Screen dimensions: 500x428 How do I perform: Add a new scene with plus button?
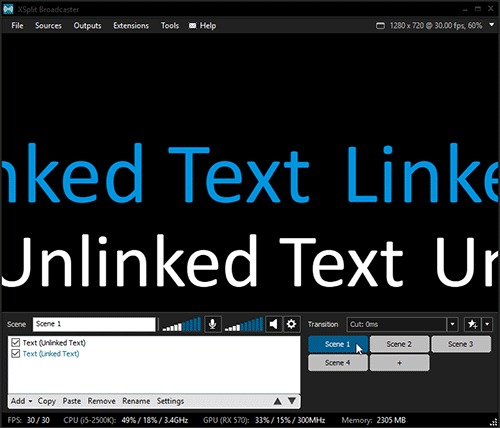tap(399, 363)
